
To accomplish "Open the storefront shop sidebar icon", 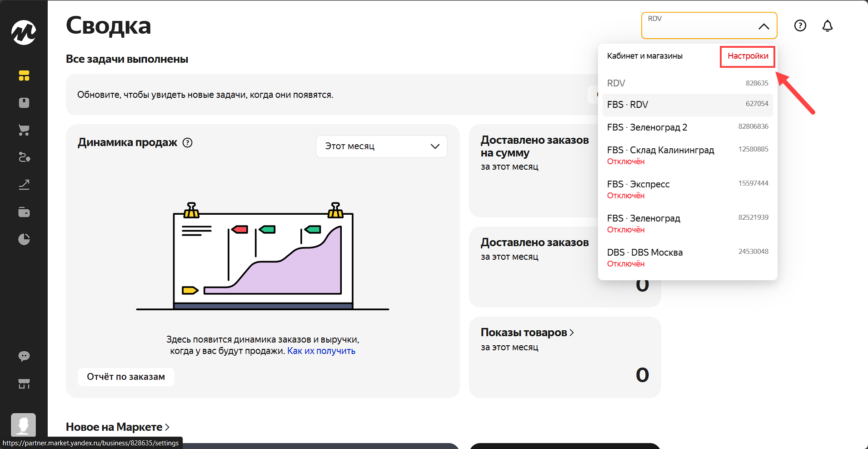I will 24,383.
